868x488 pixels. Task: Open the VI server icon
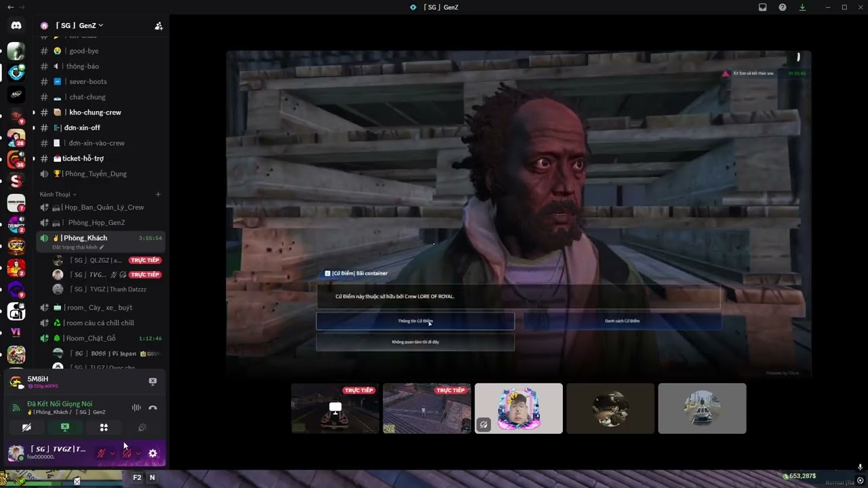[x=16, y=333]
